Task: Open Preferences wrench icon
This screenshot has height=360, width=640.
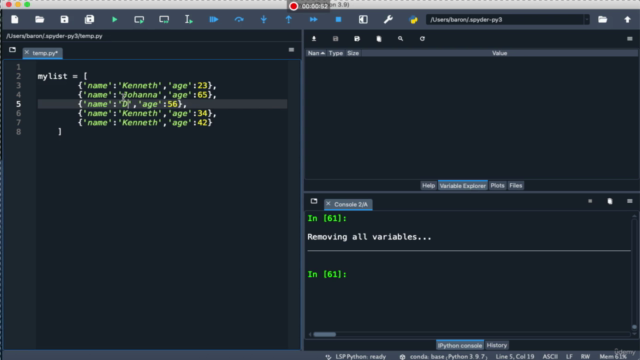Action: [x=388, y=19]
